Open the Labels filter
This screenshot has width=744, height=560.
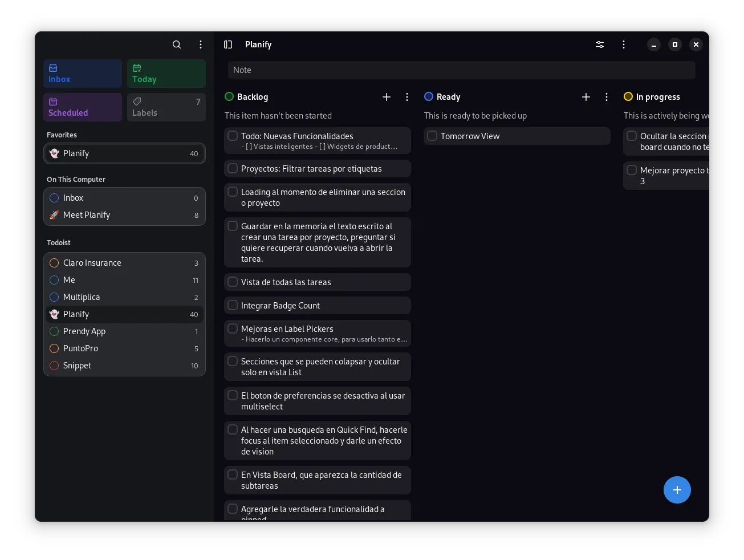pos(166,107)
